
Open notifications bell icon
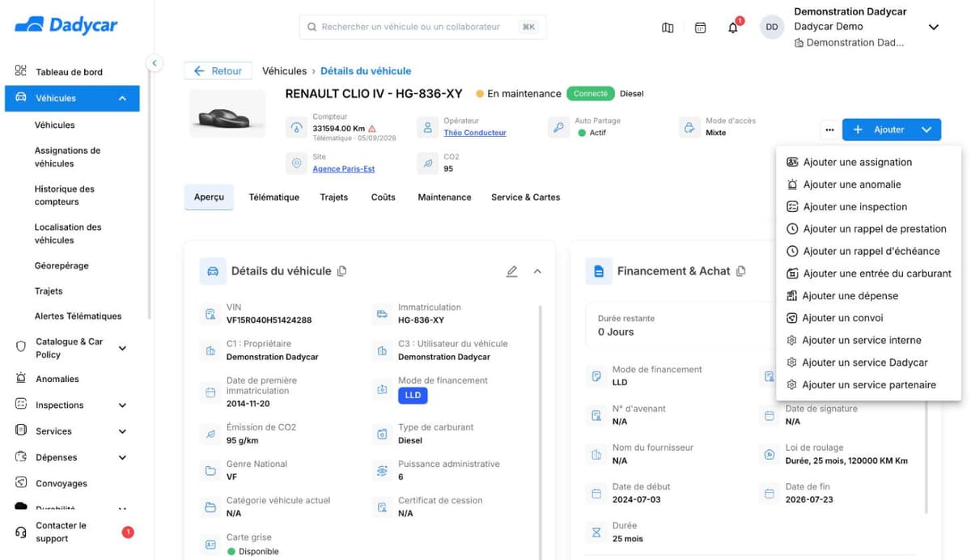(x=733, y=28)
